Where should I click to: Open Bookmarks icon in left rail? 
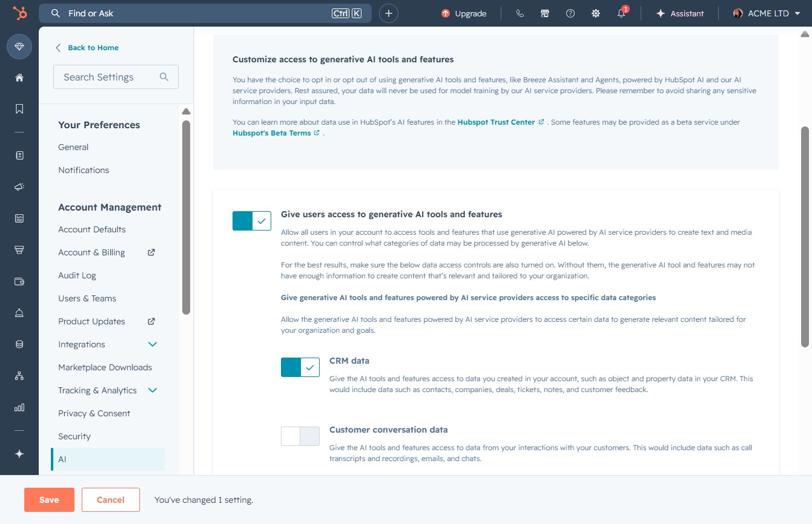[x=19, y=109]
